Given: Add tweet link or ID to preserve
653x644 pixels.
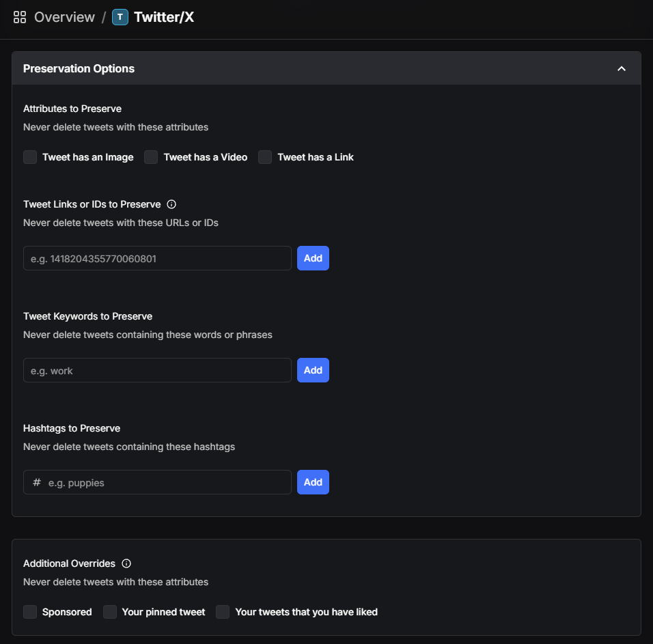Looking at the screenshot, I should 313,259.
